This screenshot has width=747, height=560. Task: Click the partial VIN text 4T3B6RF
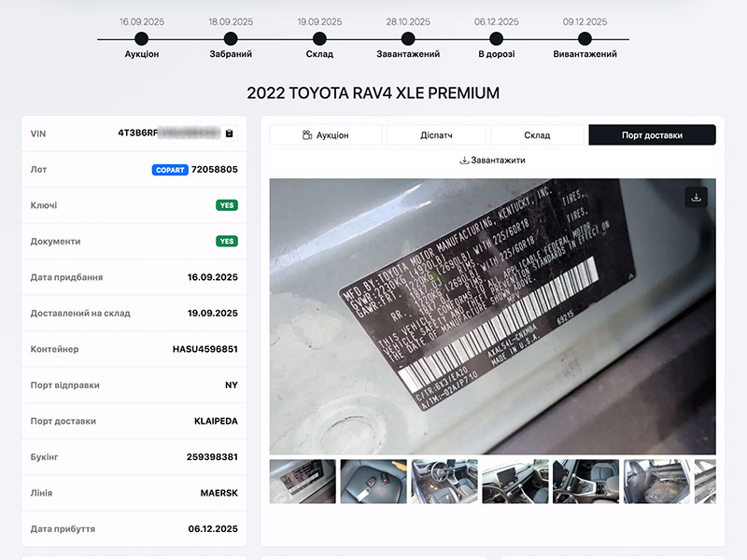[x=137, y=133]
